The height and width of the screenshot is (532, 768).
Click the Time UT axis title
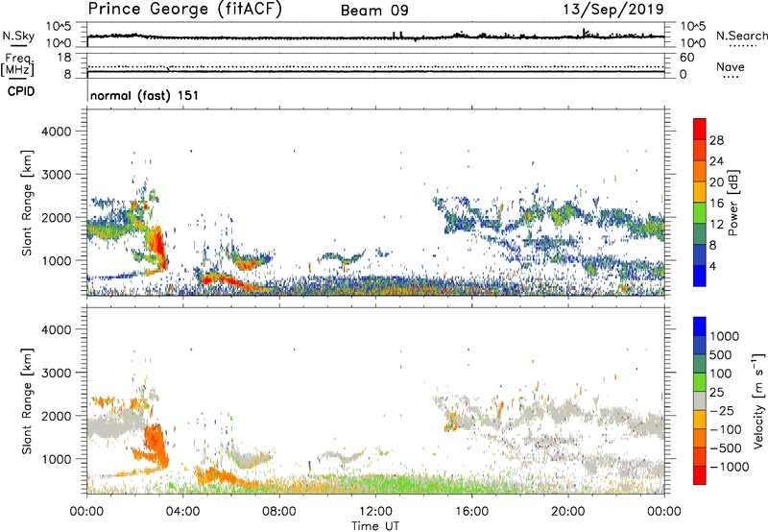click(x=375, y=526)
